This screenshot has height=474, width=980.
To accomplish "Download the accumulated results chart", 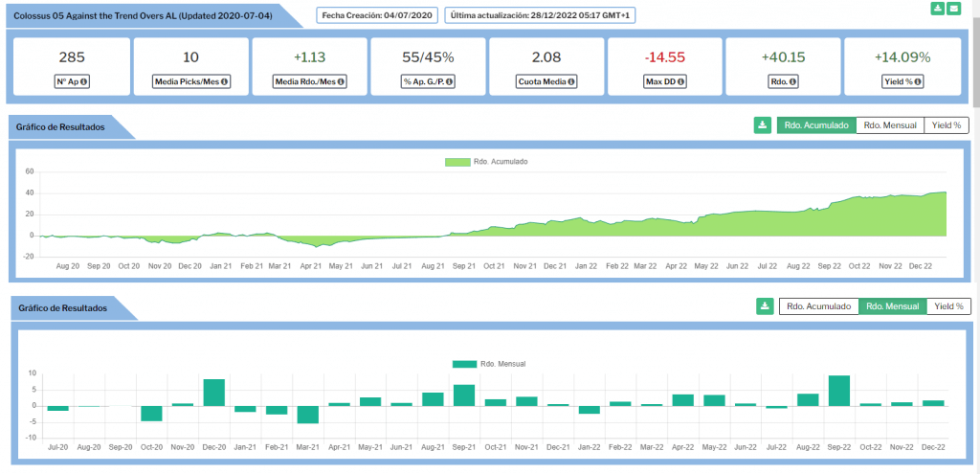I will (763, 125).
